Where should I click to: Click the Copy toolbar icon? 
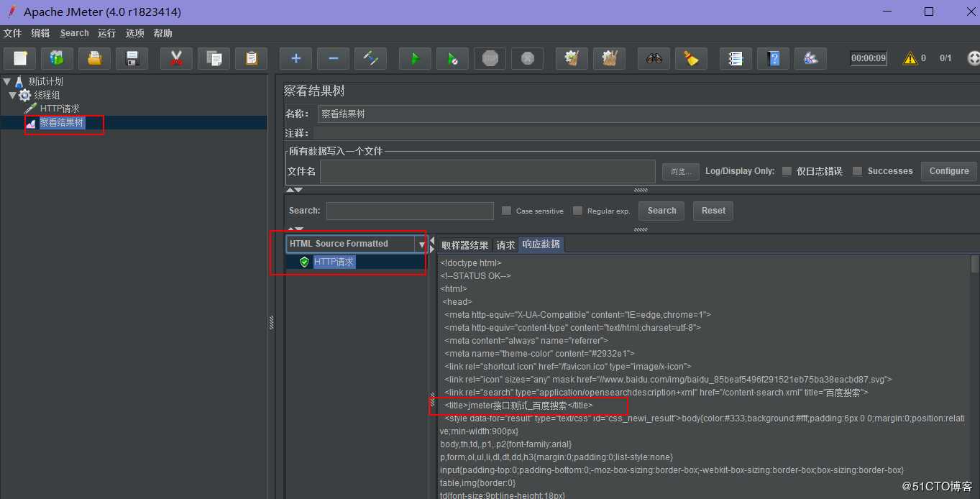[214, 58]
